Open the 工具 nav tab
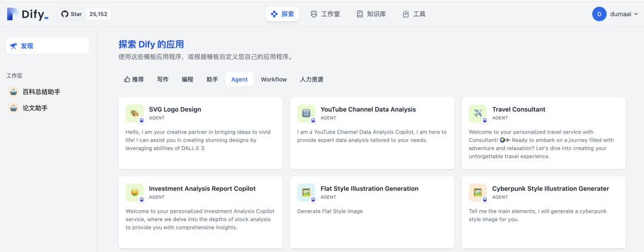Screen dimensions: 644x252 [x=414, y=14]
